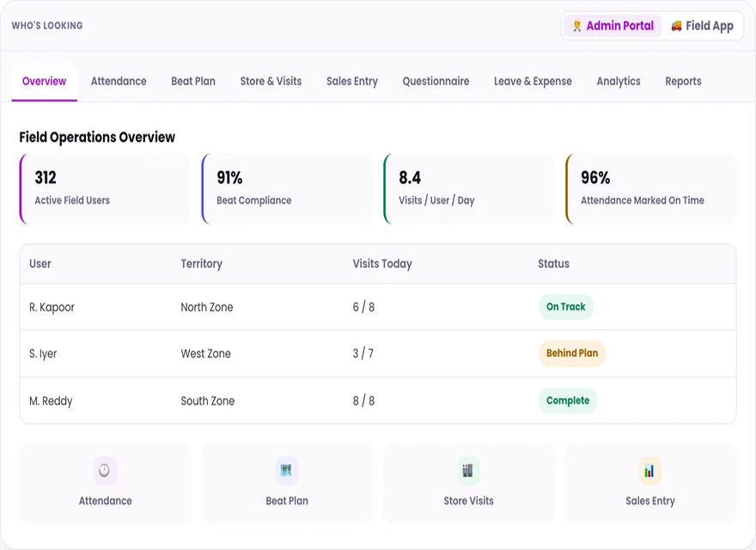756x550 pixels.
Task: Click the person icon in Admin Portal
Action: pos(576,26)
